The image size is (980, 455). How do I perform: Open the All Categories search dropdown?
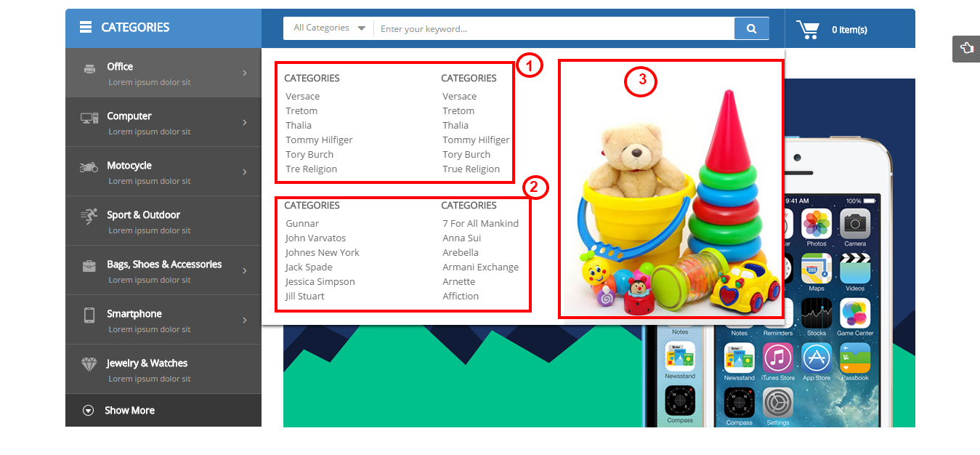[x=329, y=28]
